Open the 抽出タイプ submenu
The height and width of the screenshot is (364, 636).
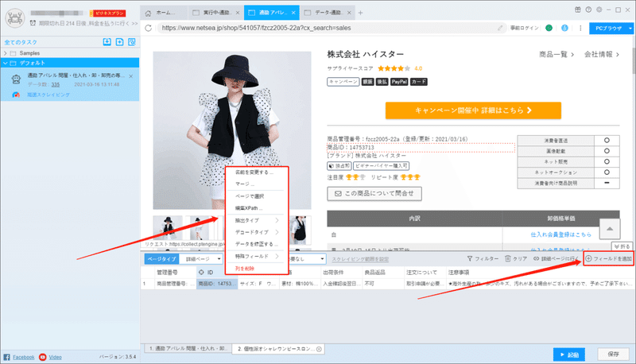coord(256,220)
